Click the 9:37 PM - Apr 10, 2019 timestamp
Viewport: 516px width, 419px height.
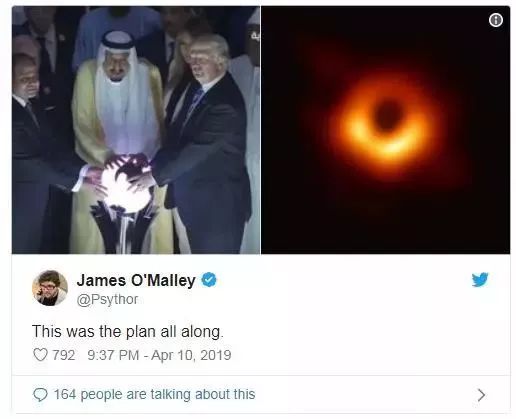pyautogui.click(x=159, y=355)
